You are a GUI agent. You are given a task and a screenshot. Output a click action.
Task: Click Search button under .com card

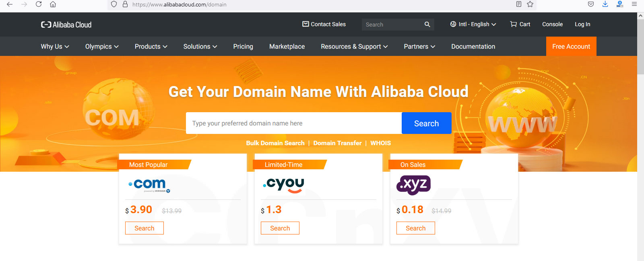pyautogui.click(x=144, y=228)
